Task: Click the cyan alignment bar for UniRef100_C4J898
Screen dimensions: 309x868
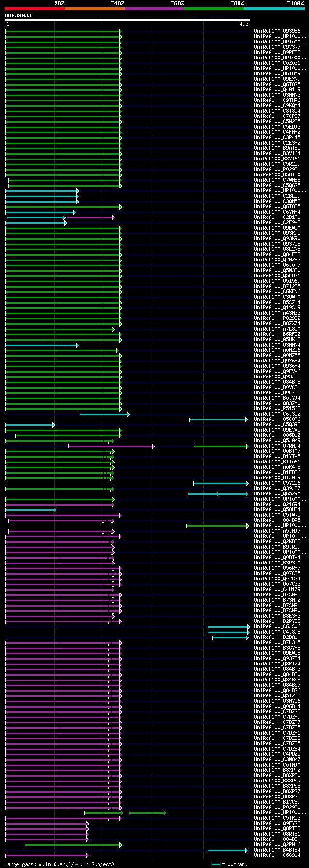Action: pyautogui.click(x=229, y=632)
